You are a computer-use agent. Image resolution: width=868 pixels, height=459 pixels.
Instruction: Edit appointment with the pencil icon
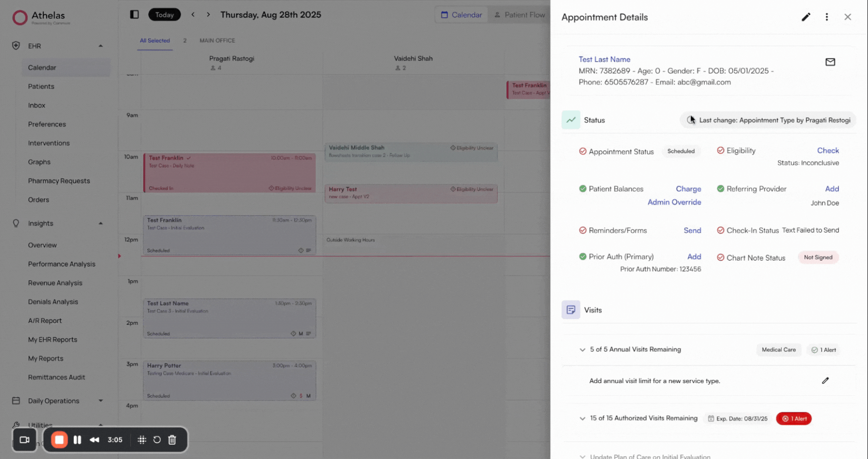[806, 17]
